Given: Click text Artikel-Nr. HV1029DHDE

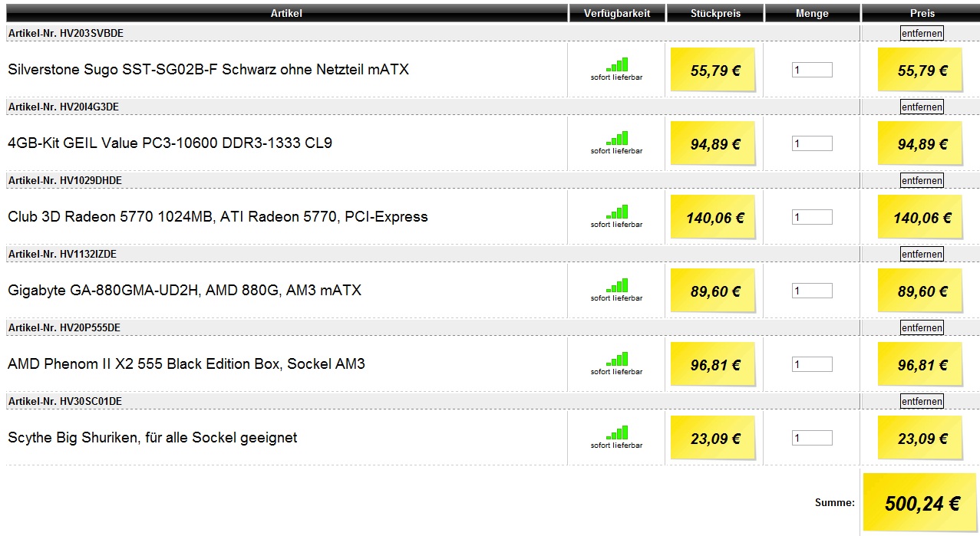Looking at the screenshot, I should (x=64, y=180).
